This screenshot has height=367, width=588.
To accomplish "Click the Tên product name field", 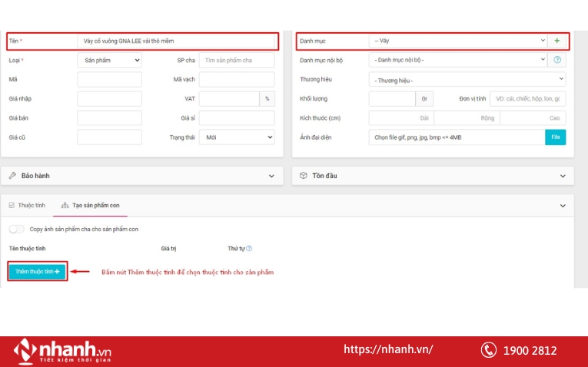I will click(x=177, y=41).
